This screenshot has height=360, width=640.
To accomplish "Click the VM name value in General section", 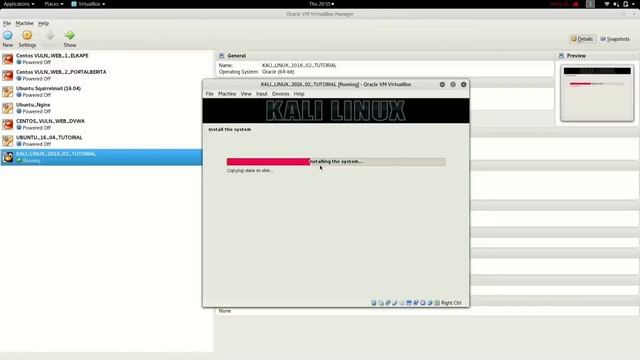I will 299,65.
